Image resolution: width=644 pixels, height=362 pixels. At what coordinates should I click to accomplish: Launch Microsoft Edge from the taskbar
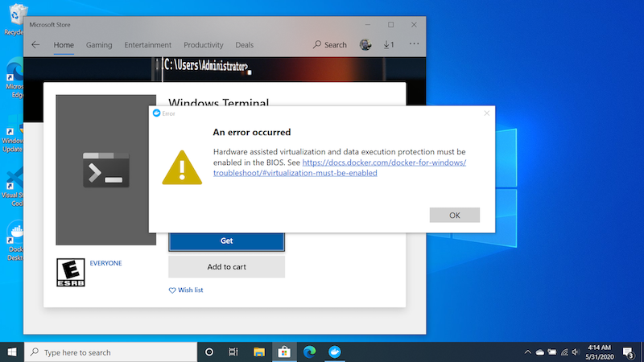pyautogui.click(x=309, y=352)
